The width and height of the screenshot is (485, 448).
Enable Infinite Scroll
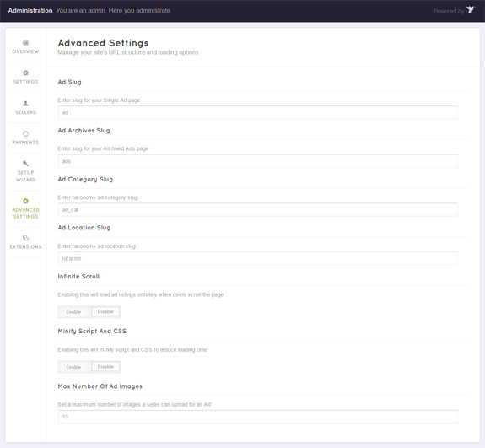point(73,312)
